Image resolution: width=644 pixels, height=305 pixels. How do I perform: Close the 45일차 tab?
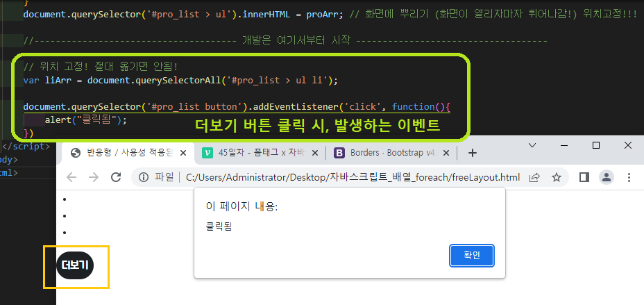(x=315, y=153)
